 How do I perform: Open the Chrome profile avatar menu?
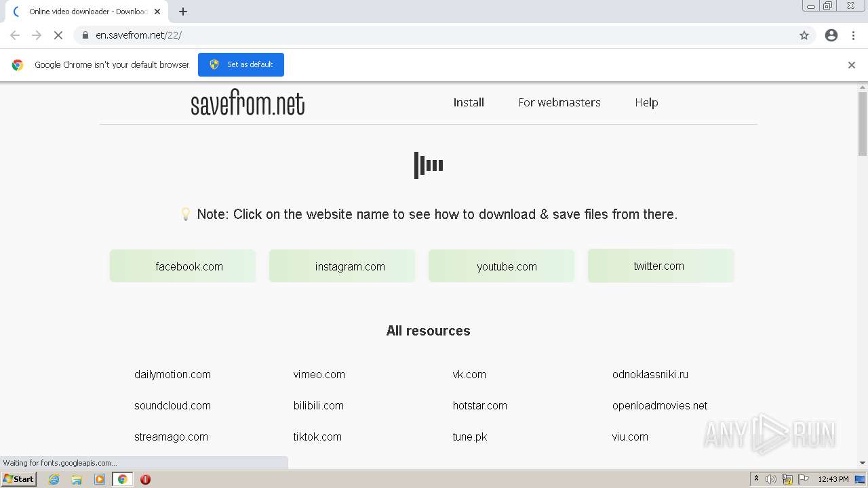pyautogui.click(x=831, y=35)
